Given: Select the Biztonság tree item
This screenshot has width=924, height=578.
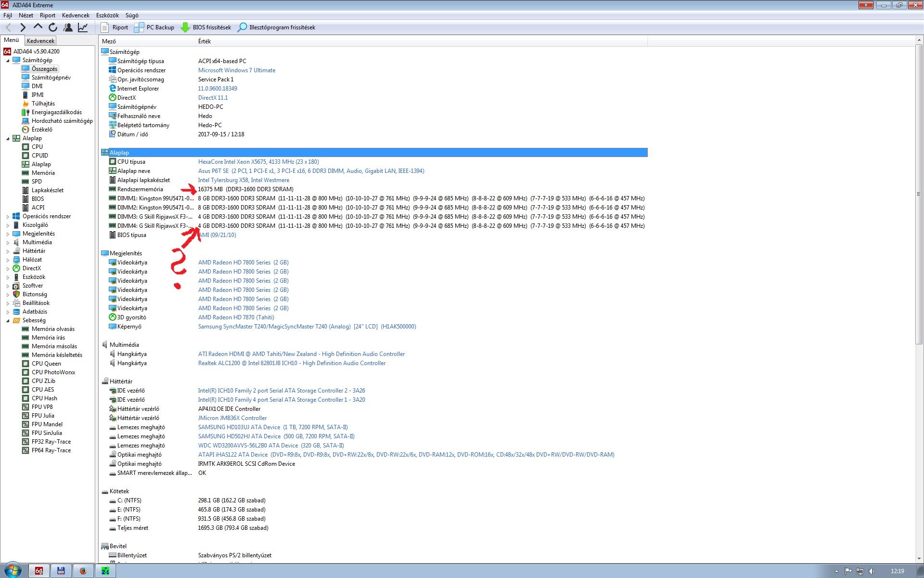Looking at the screenshot, I should (x=35, y=294).
